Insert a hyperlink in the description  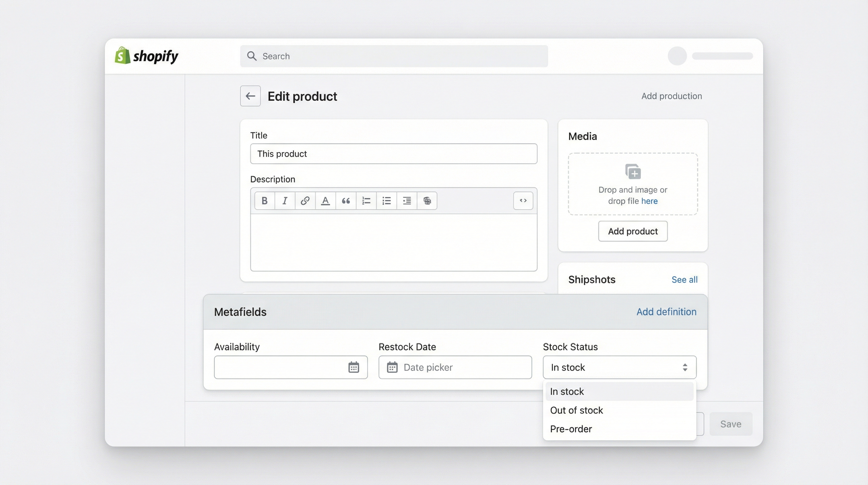click(x=305, y=201)
